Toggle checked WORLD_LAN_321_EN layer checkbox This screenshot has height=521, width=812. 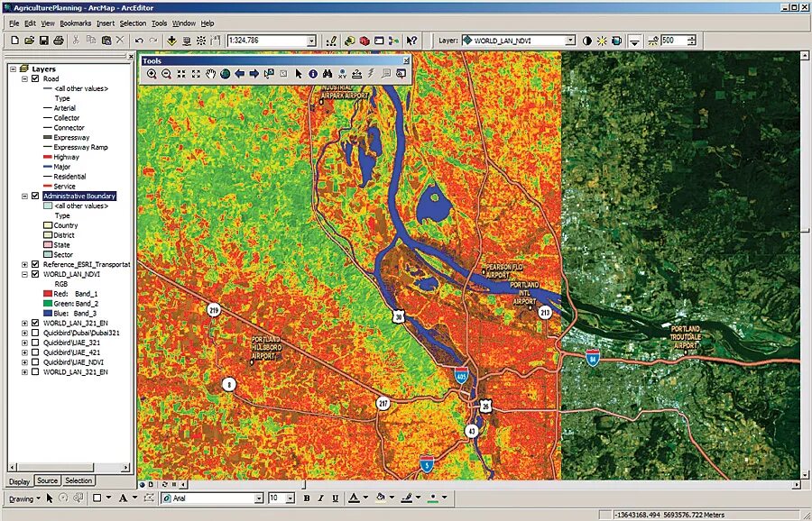[x=35, y=323]
